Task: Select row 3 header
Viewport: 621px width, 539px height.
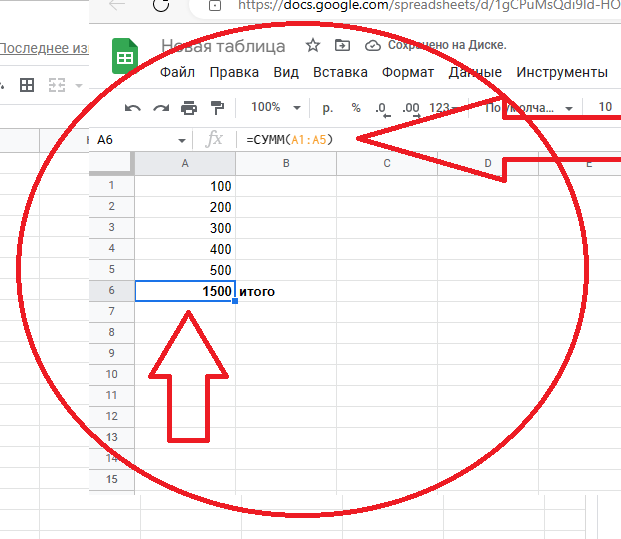Action: point(112,227)
